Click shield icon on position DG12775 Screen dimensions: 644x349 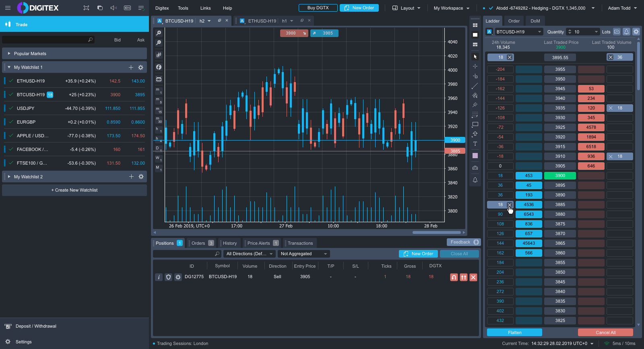coord(169,277)
